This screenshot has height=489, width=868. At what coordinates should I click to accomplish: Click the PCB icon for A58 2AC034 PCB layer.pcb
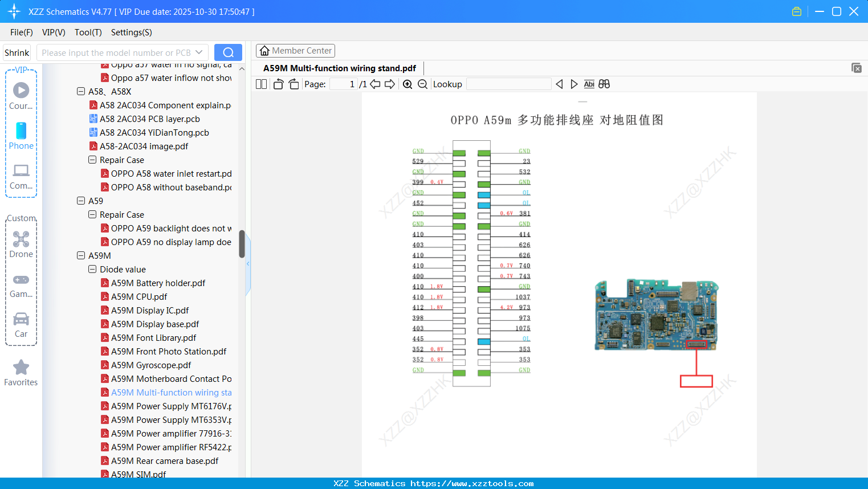[93, 119]
